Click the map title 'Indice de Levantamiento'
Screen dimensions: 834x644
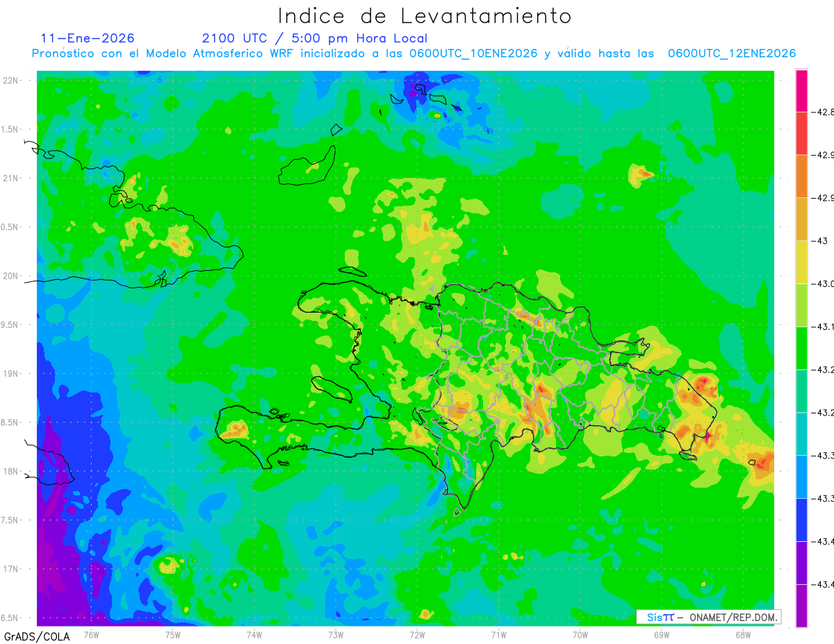click(424, 15)
